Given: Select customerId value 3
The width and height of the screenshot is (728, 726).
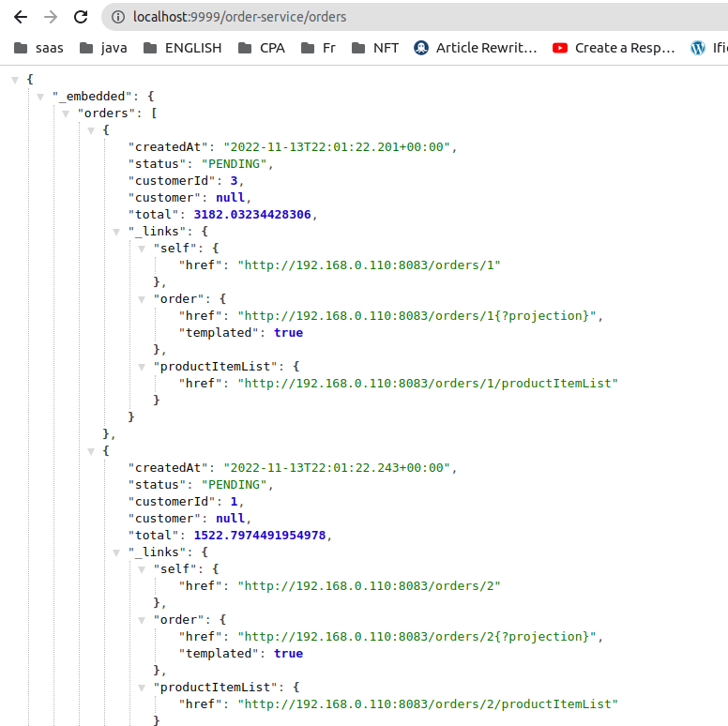Looking at the screenshot, I should (x=234, y=181).
